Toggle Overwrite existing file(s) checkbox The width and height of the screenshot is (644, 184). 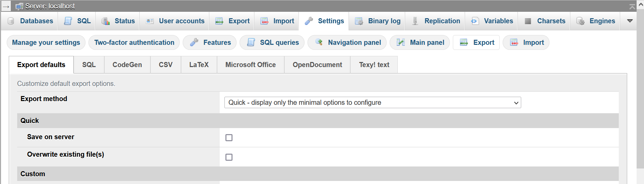click(229, 157)
